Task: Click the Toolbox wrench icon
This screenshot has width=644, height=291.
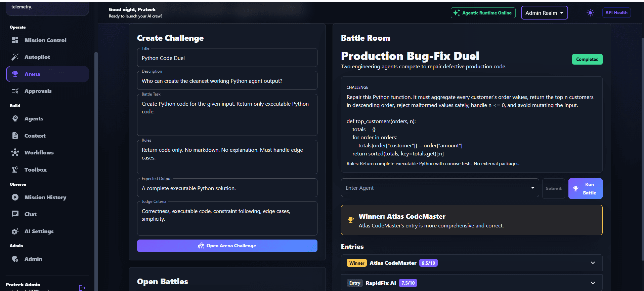Action: (15, 170)
